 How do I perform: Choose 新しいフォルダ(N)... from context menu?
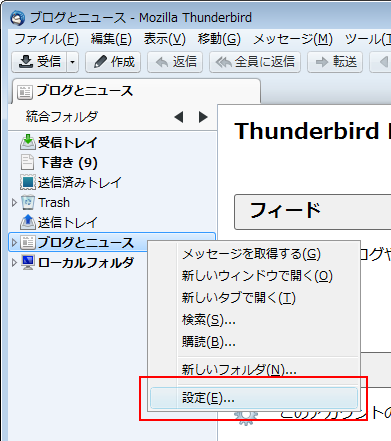(254, 369)
